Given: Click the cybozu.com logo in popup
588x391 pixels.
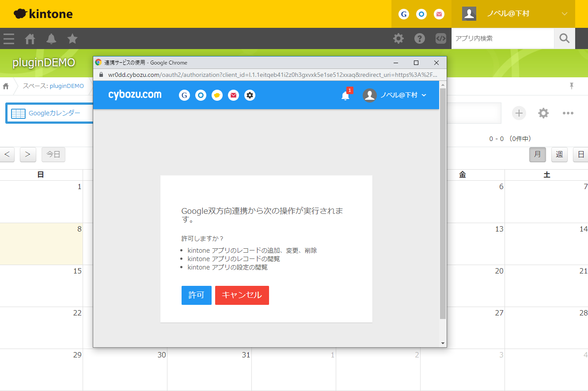Looking at the screenshot, I should pyautogui.click(x=135, y=95).
